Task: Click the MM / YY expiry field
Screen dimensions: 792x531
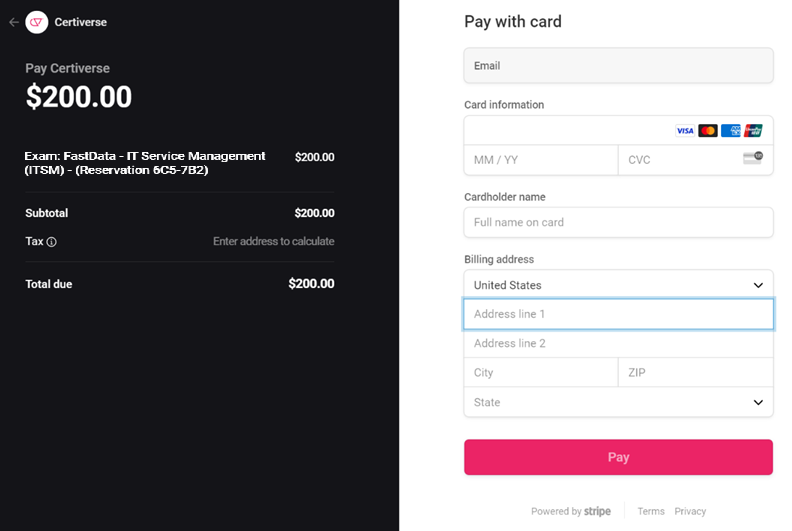Action: tap(541, 160)
